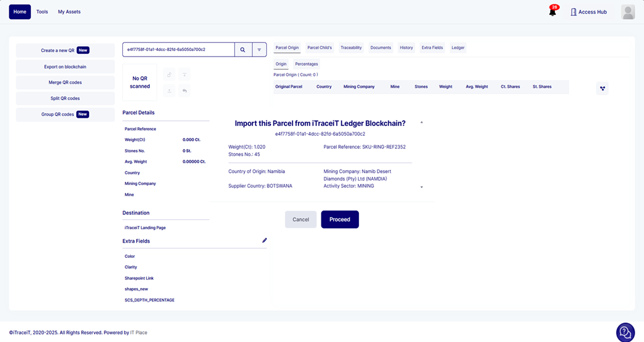The height and width of the screenshot is (342, 644).
Task: Click the search magnifier icon
Action: click(243, 50)
